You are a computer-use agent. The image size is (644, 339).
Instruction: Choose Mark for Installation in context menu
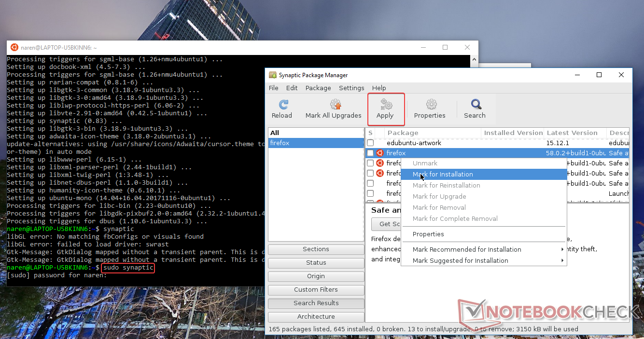tap(484, 174)
